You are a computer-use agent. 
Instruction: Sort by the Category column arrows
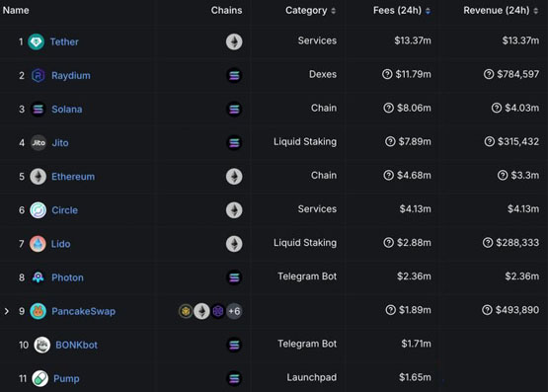pos(334,11)
